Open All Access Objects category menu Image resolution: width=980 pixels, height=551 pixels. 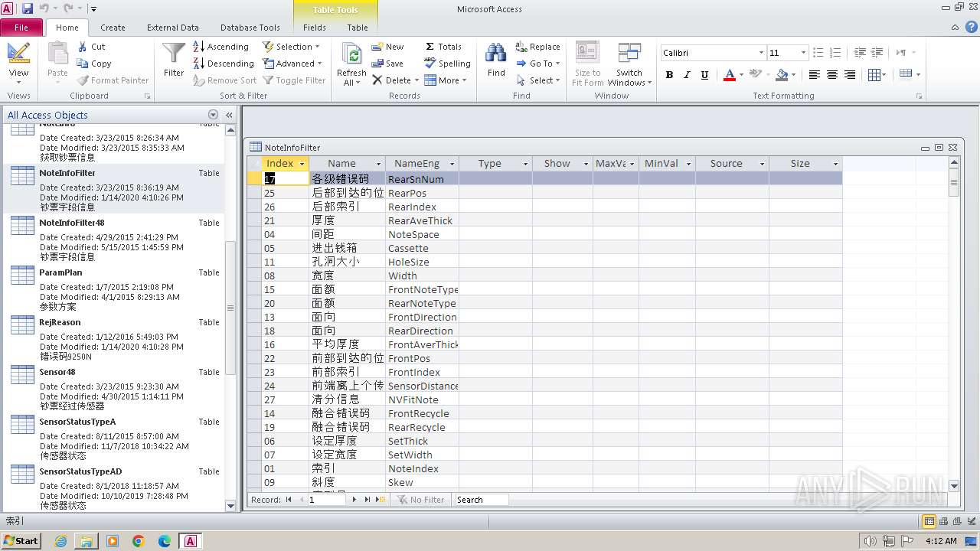pyautogui.click(x=214, y=115)
